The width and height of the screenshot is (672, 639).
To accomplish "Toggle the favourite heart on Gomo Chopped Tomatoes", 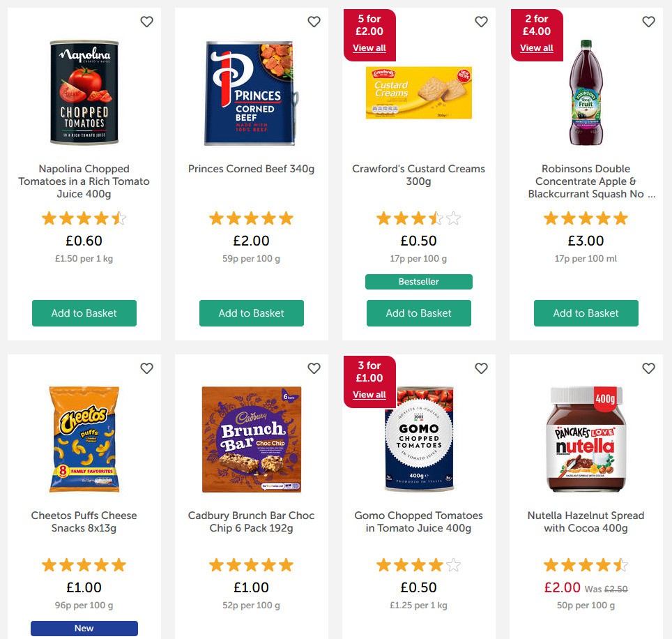I will point(481,368).
